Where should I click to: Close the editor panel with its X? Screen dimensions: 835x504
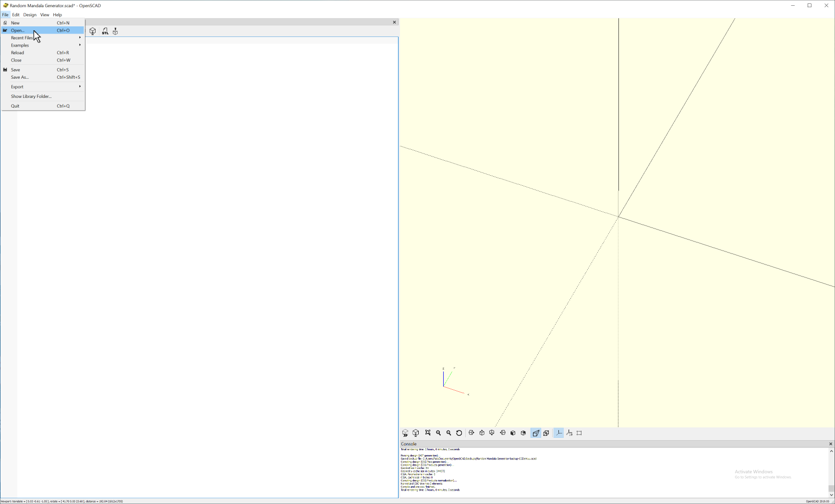pyautogui.click(x=395, y=22)
